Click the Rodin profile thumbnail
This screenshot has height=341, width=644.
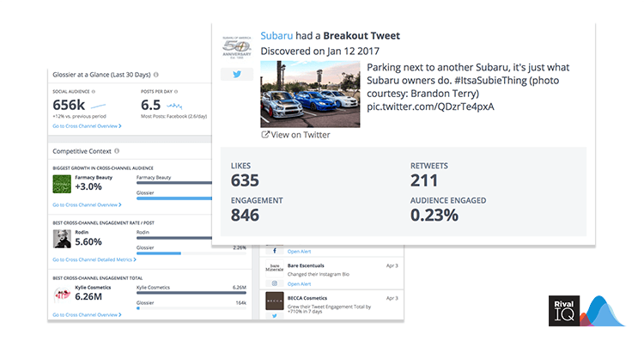(62, 239)
